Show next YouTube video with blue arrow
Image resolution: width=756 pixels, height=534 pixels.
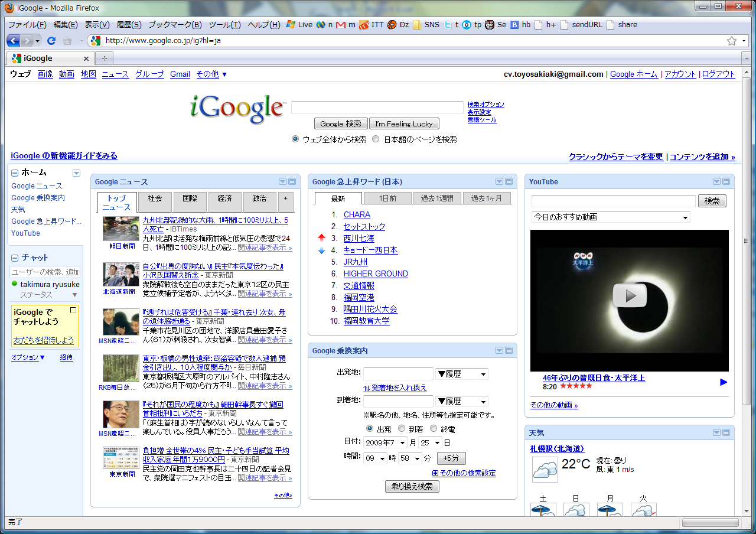coord(724,382)
